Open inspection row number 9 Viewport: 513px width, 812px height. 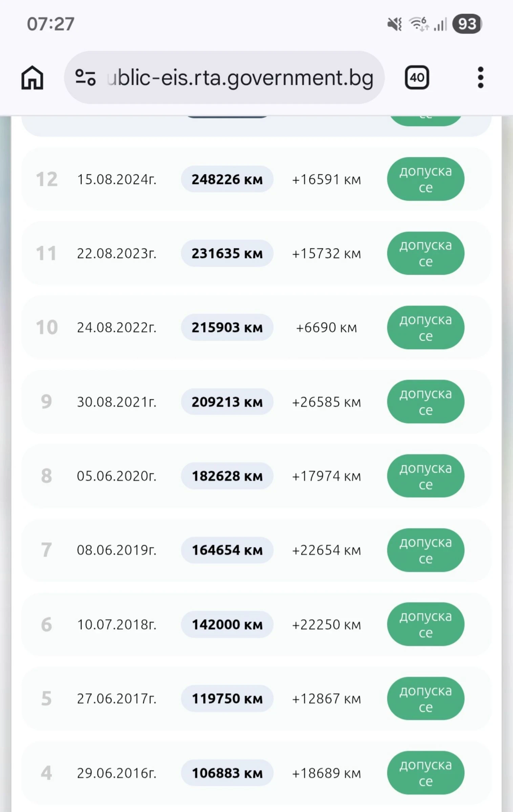coord(256,402)
